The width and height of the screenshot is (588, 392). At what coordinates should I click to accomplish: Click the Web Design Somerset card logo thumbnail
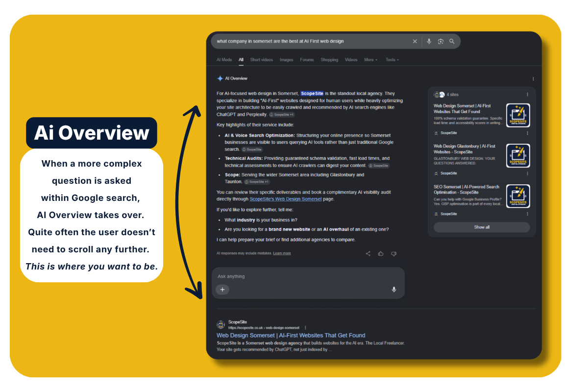tap(518, 115)
